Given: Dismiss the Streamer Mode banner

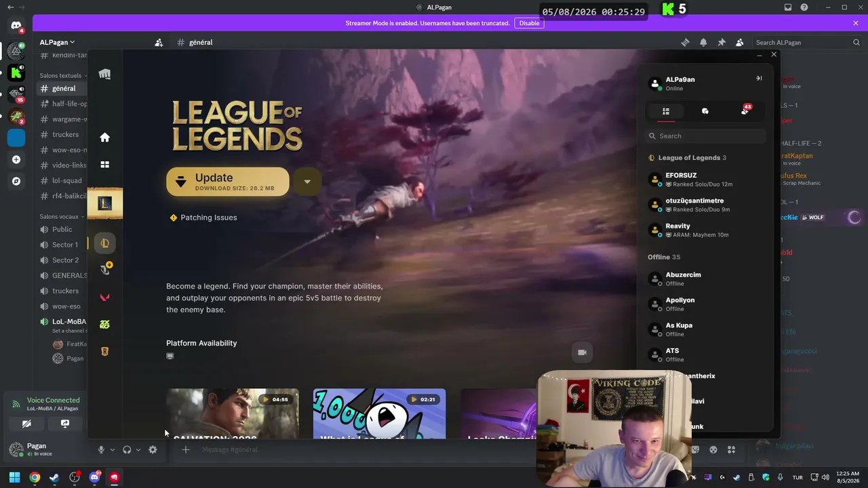Looking at the screenshot, I should point(856,23).
